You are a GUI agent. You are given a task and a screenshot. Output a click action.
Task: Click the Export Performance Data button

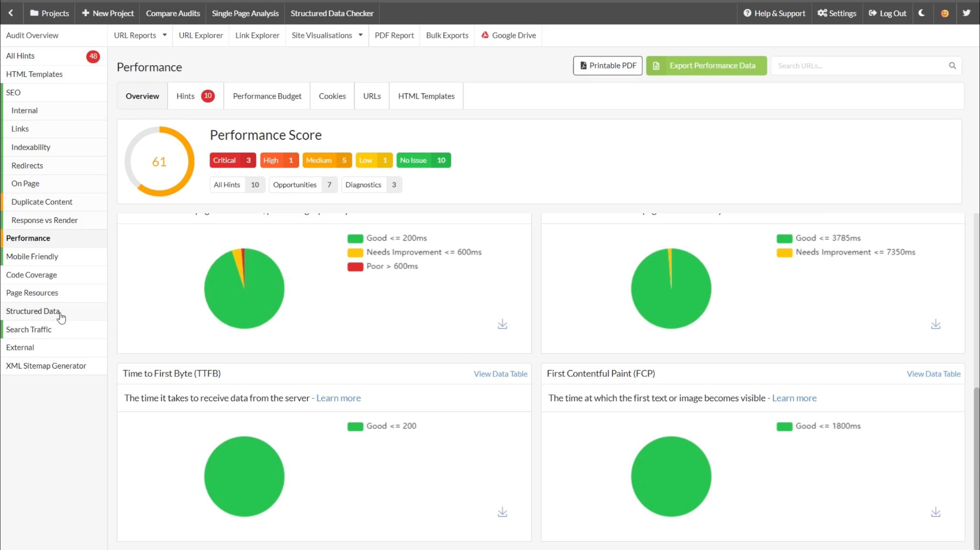706,66
